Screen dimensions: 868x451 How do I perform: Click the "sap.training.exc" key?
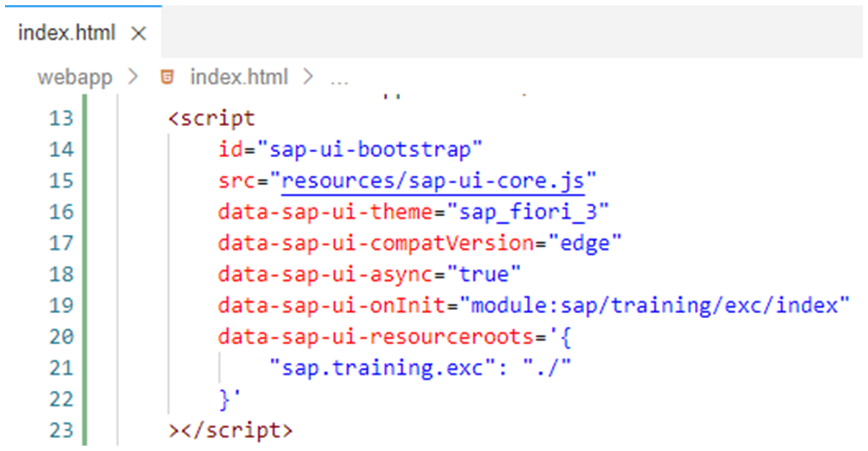[x=382, y=368]
